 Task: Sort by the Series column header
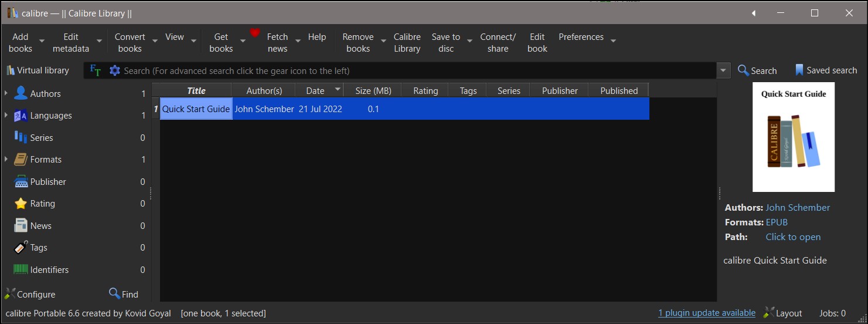click(x=509, y=90)
